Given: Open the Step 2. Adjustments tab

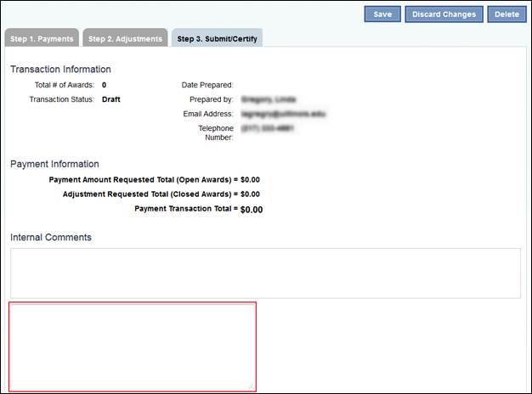Looking at the screenshot, I should [125, 38].
